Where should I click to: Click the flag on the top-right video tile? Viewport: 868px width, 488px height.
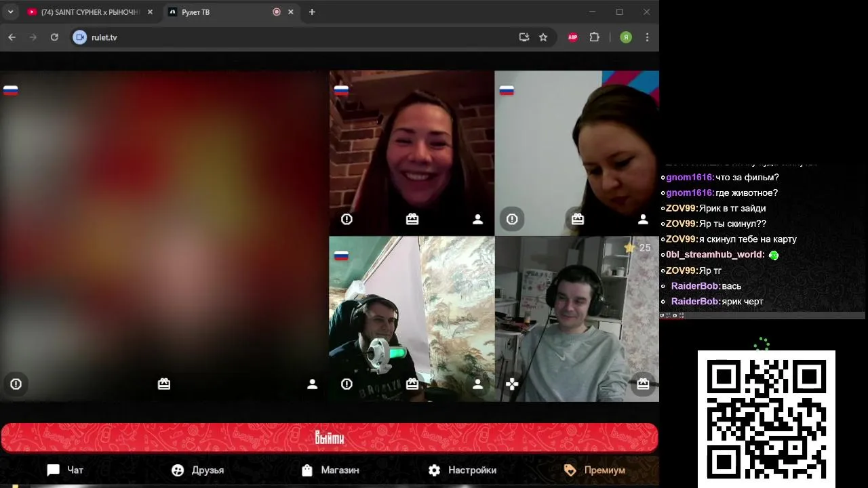pos(507,90)
